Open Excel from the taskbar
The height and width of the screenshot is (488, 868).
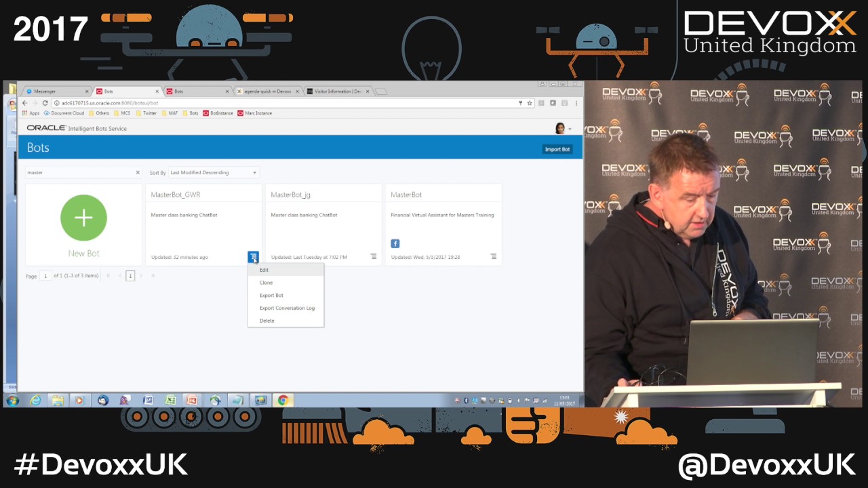click(x=170, y=401)
